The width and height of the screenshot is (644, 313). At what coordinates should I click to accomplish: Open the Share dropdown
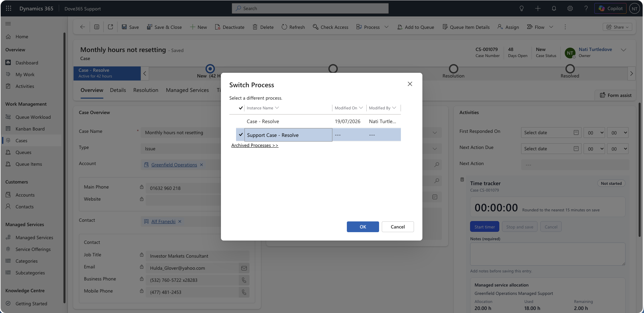click(x=617, y=27)
